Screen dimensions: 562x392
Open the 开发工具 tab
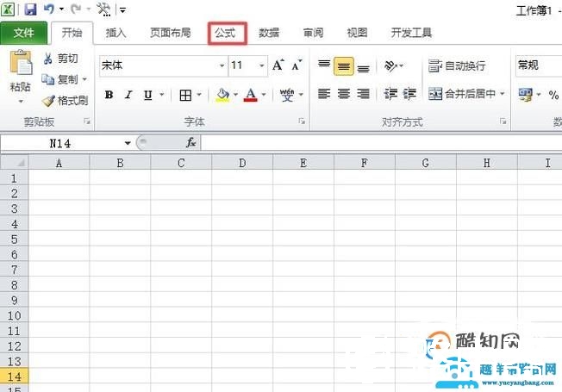coord(411,33)
